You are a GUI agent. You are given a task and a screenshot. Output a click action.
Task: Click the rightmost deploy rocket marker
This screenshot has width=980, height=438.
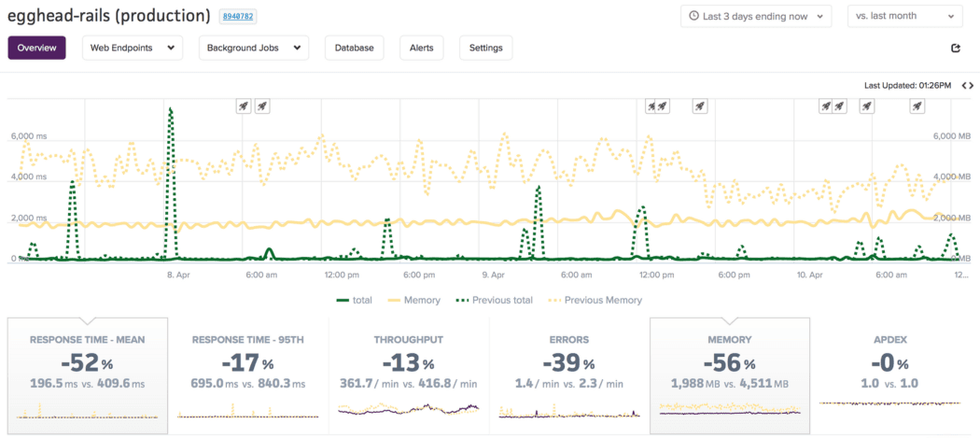click(917, 106)
